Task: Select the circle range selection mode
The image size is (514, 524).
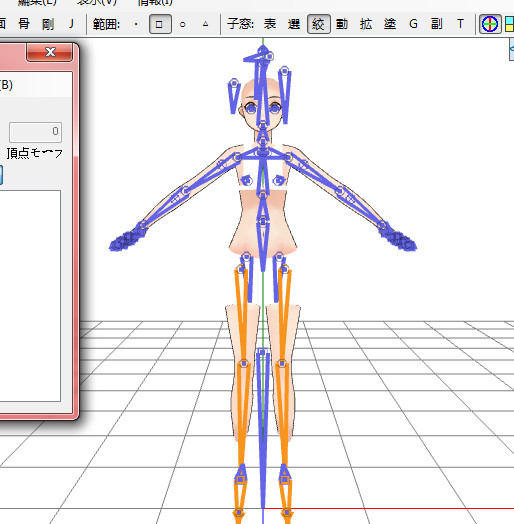Action: click(182, 24)
